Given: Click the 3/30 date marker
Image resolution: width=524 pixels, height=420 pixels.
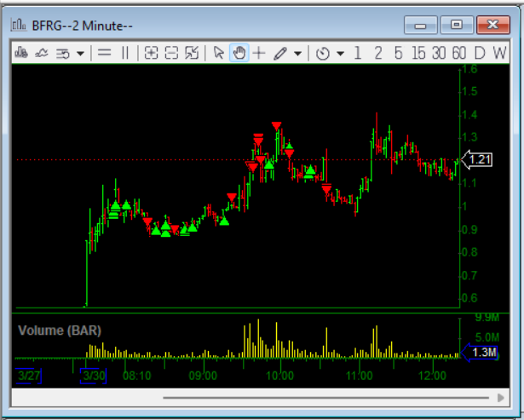Looking at the screenshot, I should pyautogui.click(x=93, y=376).
